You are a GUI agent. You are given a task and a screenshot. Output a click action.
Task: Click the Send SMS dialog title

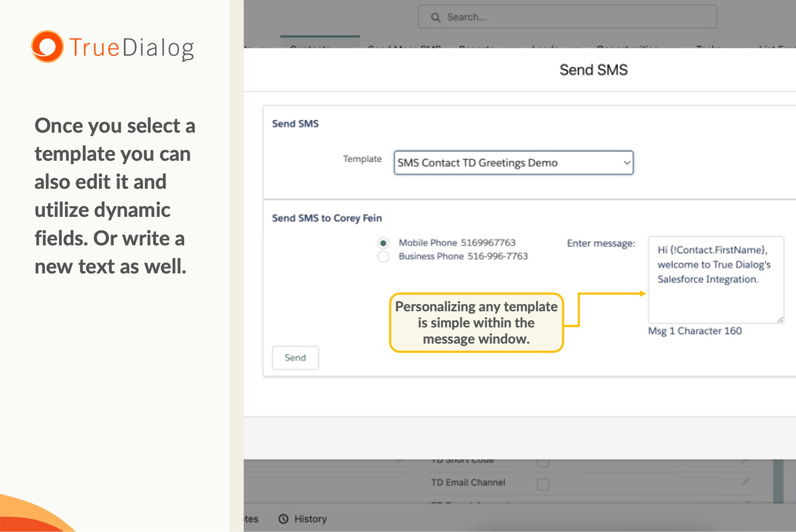pyautogui.click(x=593, y=70)
